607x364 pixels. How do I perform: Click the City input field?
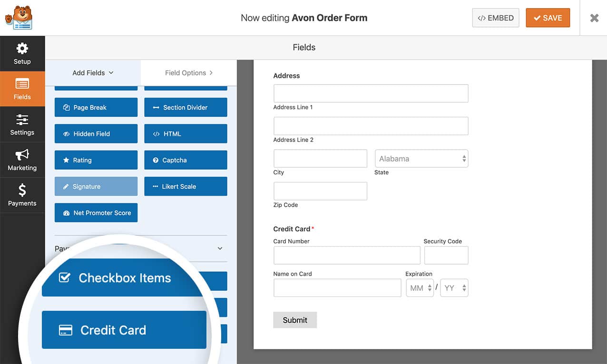pos(320,159)
